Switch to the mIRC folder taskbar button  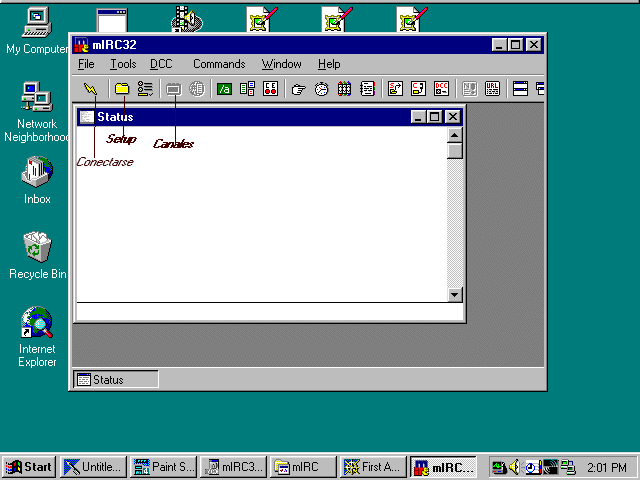click(303, 467)
